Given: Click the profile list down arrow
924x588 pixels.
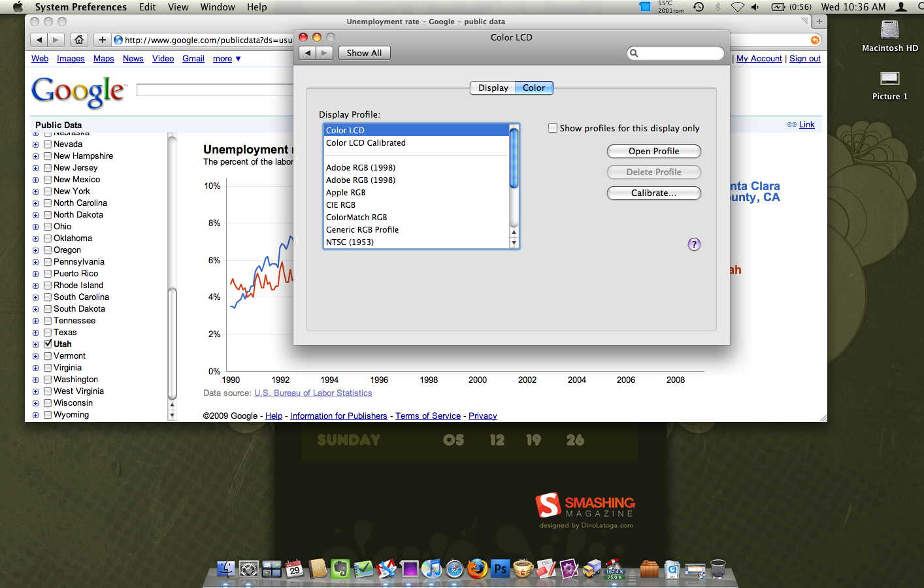Looking at the screenshot, I should coord(514,243).
